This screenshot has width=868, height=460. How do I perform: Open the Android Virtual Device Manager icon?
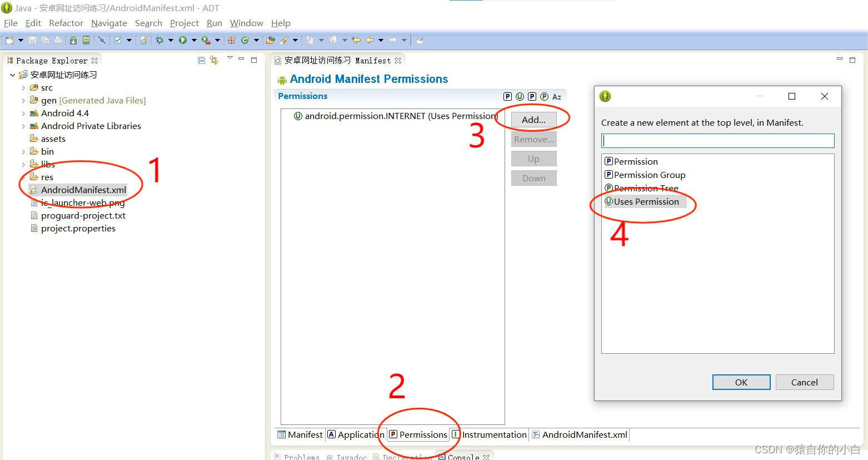86,40
